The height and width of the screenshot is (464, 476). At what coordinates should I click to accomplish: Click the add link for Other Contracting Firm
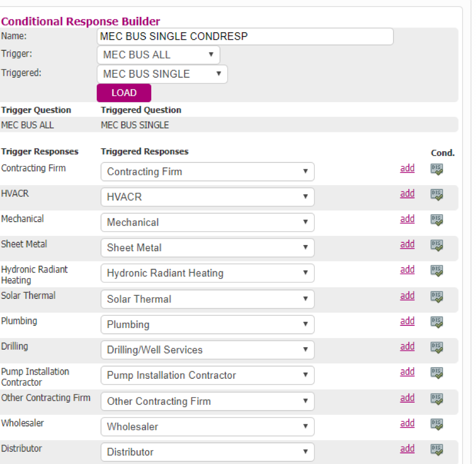pyautogui.click(x=407, y=398)
